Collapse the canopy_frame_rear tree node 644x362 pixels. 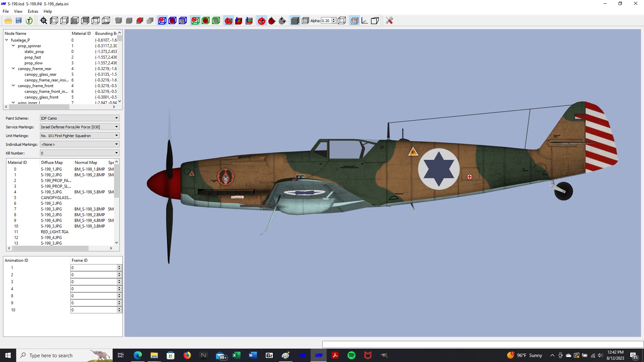[x=13, y=68]
